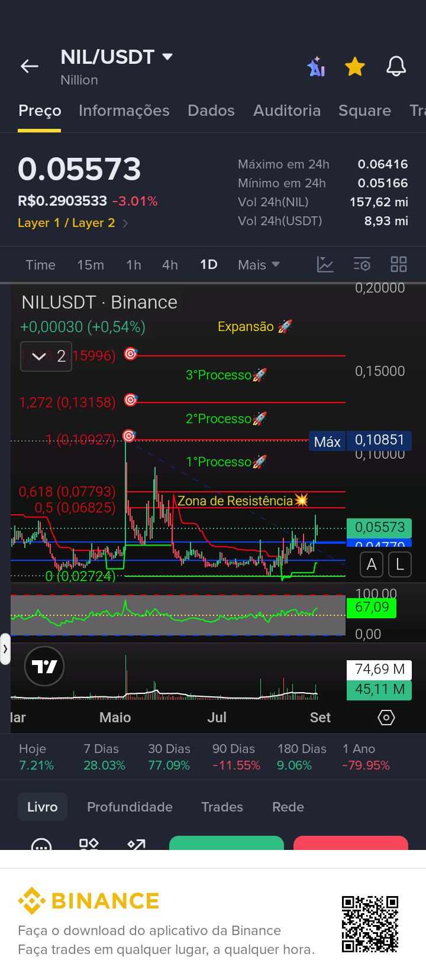Open the Dados tab

pos(211,111)
